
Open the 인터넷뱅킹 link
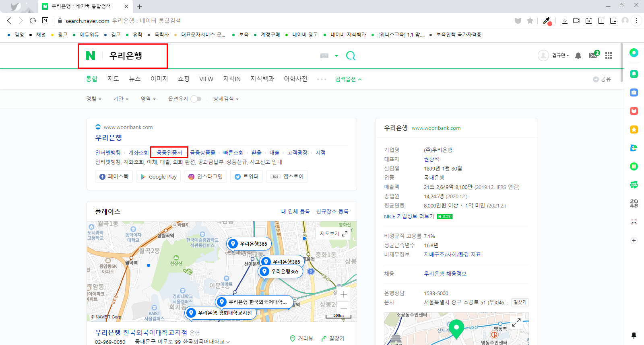coord(108,153)
